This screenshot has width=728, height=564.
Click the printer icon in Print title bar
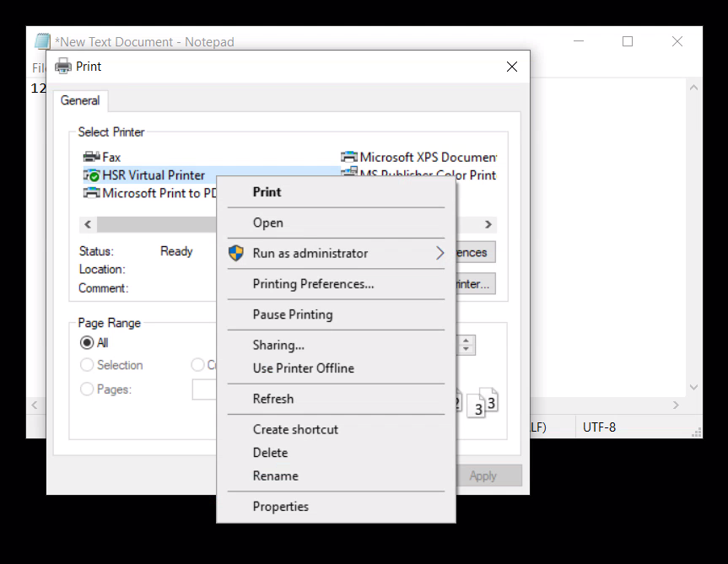tap(63, 67)
